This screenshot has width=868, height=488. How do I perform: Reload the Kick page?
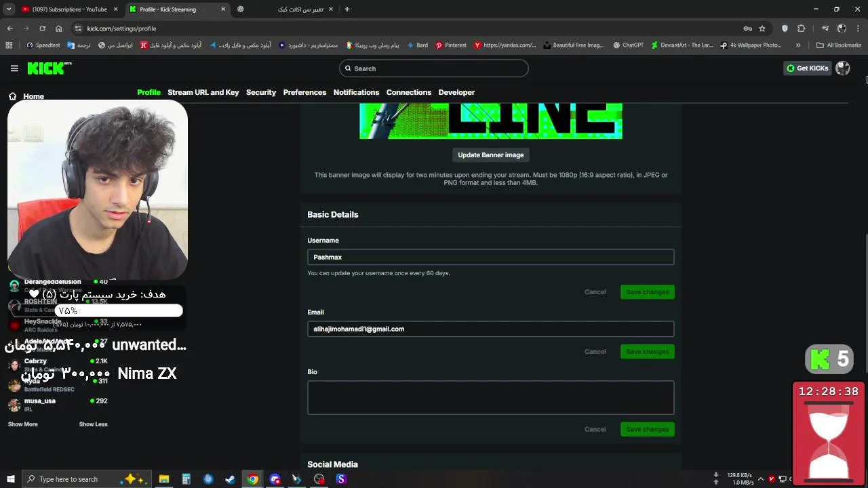click(42, 28)
